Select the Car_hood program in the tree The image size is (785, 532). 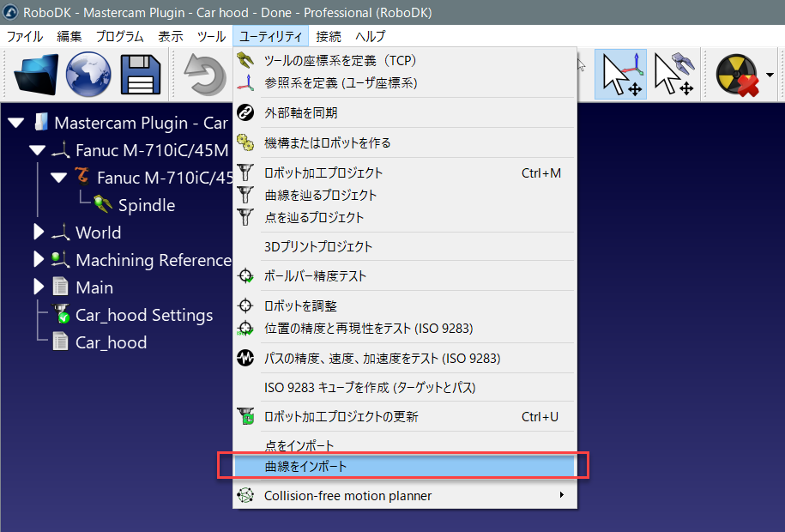click(x=112, y=342)
